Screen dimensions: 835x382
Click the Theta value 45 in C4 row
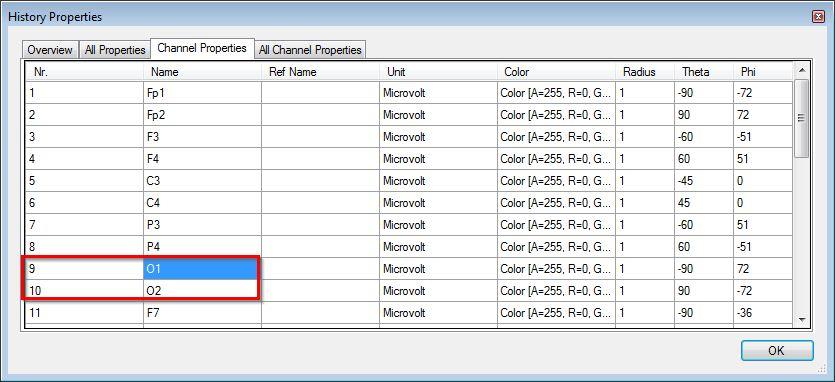click(x=703, y=203)
